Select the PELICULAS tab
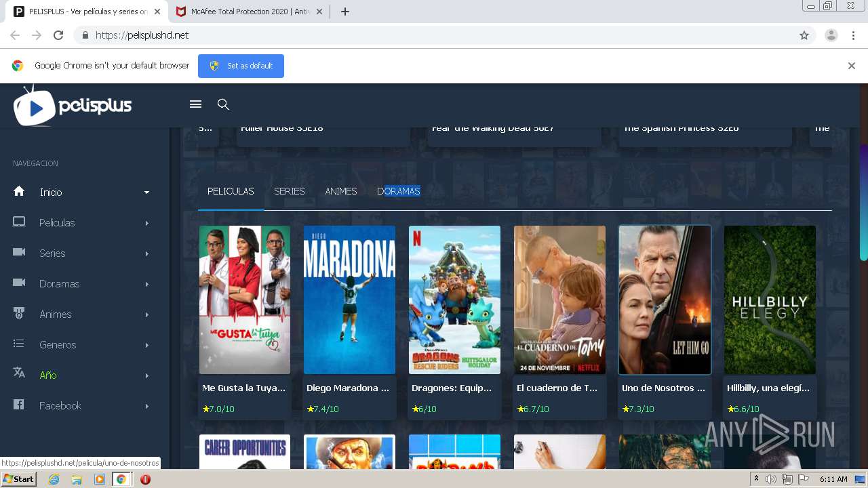This screenshot has height=488, width=868. pyautogui.click(x=231, y=191)
